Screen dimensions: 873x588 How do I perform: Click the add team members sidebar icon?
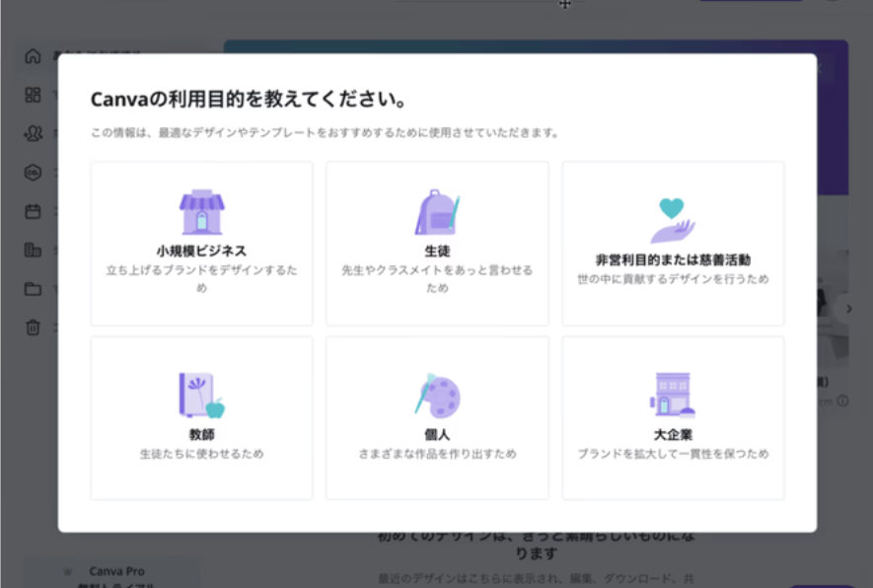[33, 133]
